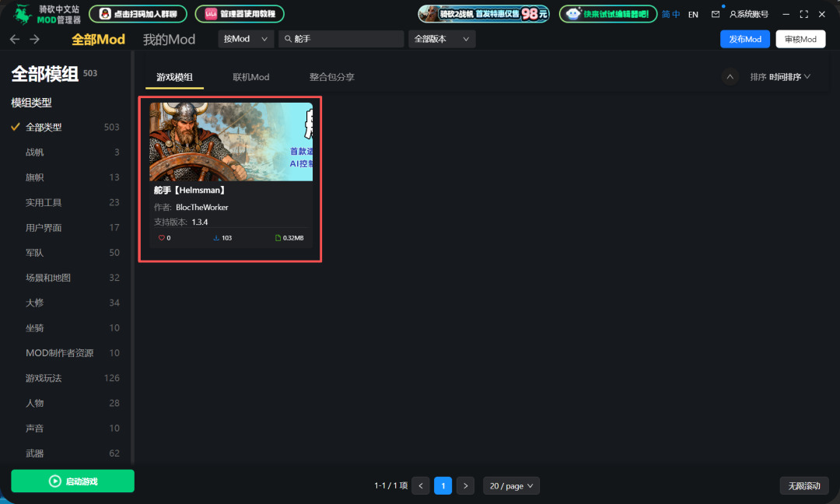Switch language to 简中

pos(670,14)
